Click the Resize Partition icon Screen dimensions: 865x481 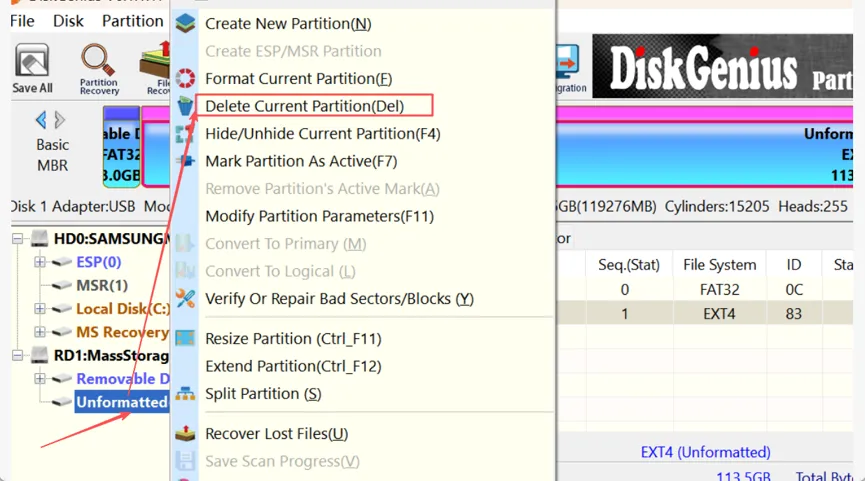185,338
